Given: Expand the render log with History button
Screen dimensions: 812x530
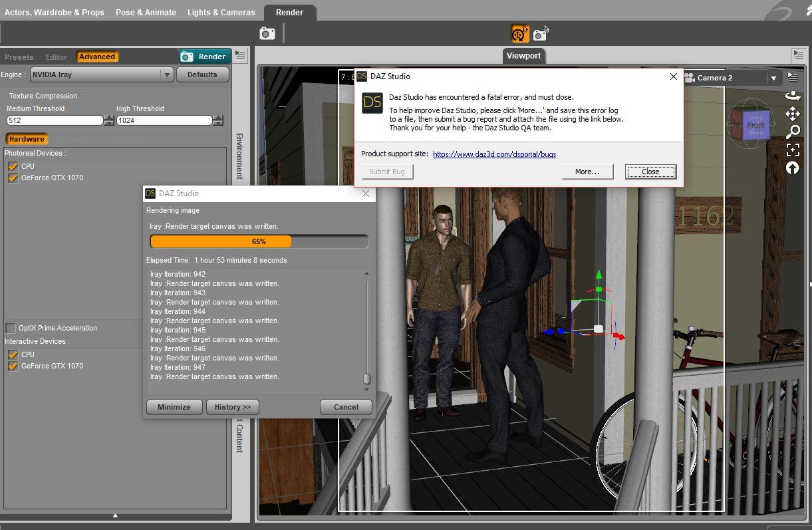Looking at the screenshot, I should tap(232, 407).
